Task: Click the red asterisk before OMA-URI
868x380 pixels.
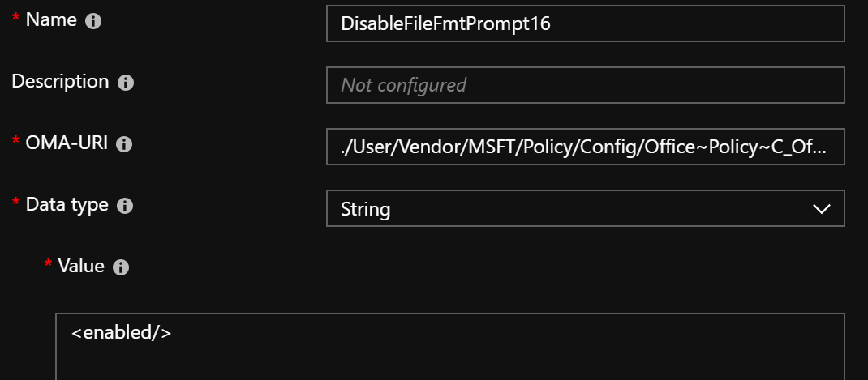Action: click(x=15, y=143)
